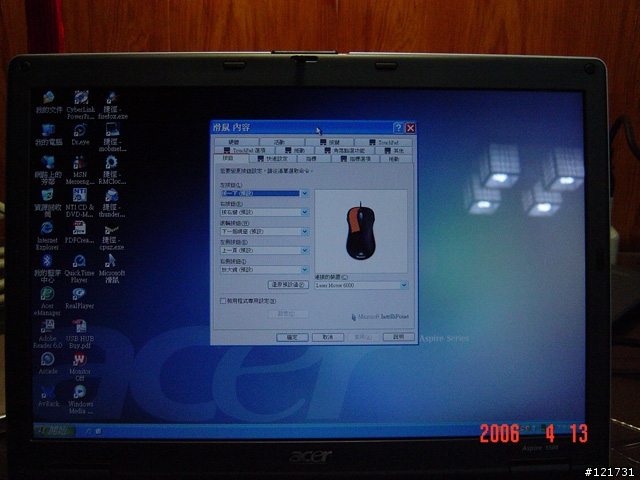
Task: Click the 說明 (Help) button
Action: (398, 337)
